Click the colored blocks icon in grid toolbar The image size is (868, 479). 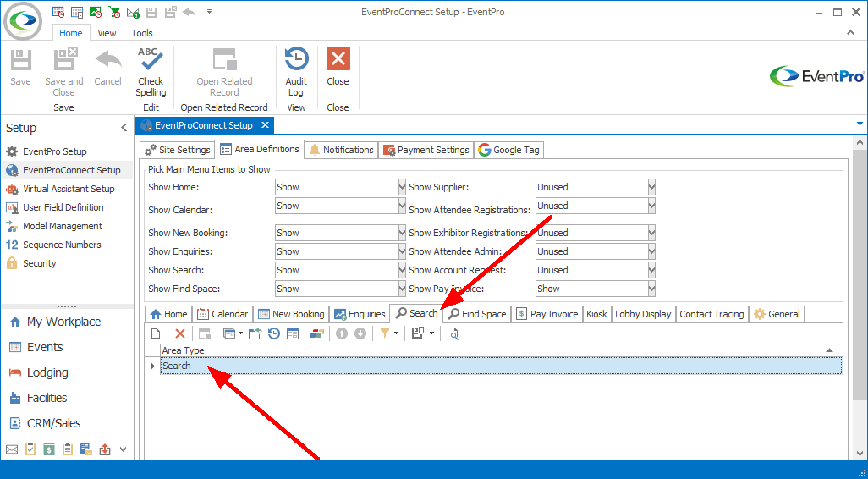[x=316, y=333]
